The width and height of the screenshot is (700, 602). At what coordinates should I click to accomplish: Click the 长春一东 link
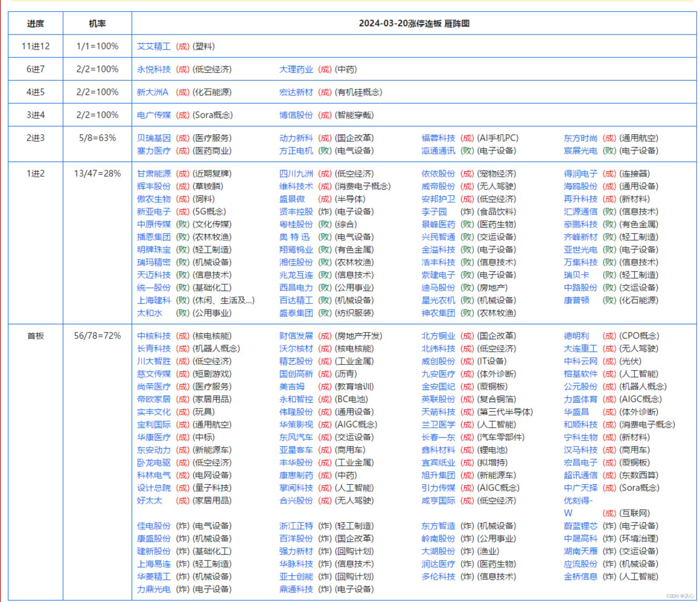pos(438,437)
